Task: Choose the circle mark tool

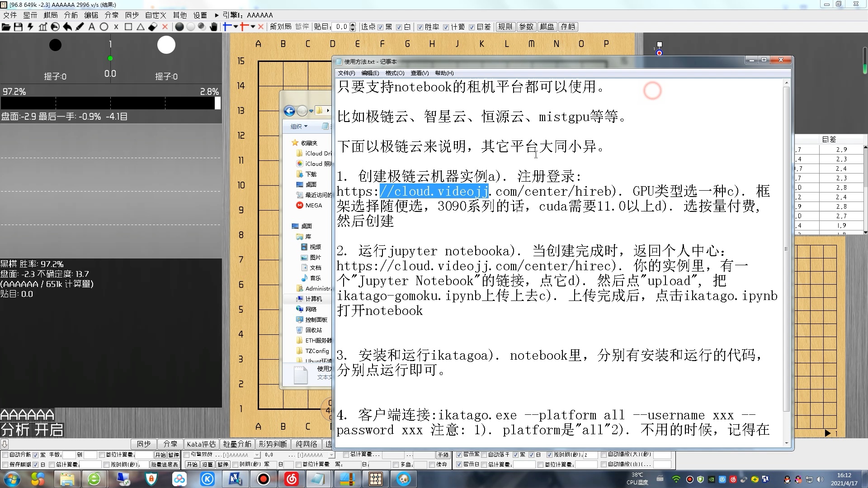Action: 104,27
